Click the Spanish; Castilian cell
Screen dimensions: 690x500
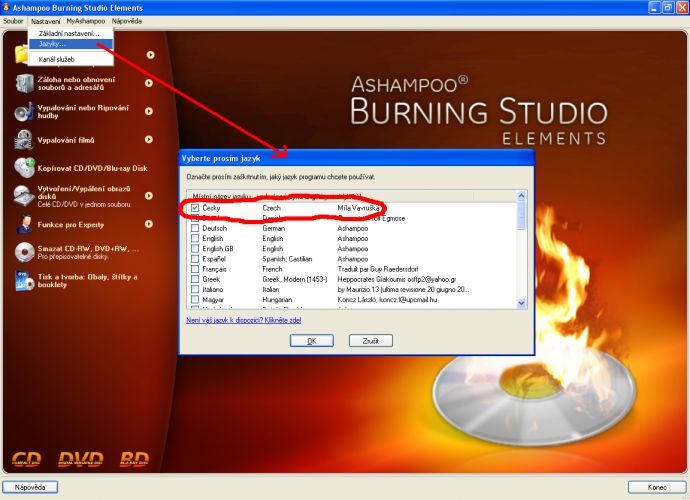[287, 259]
